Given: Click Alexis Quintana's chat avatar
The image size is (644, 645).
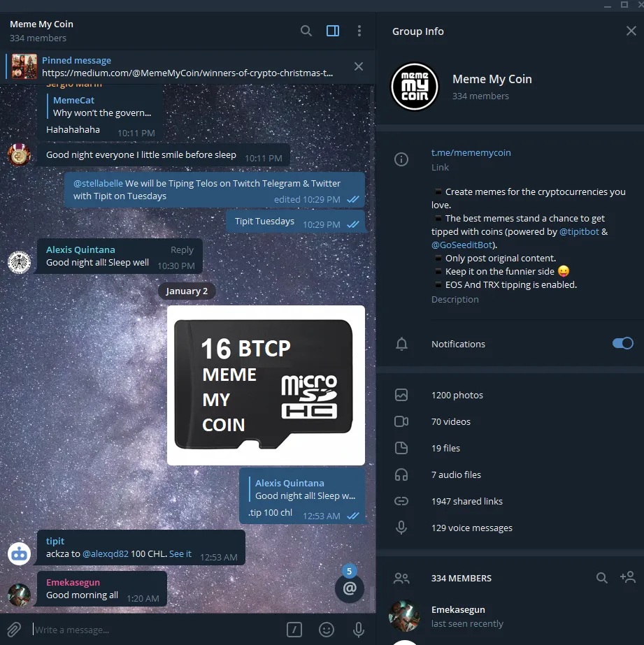Looking at the screenshot, I should coord(20,262).
